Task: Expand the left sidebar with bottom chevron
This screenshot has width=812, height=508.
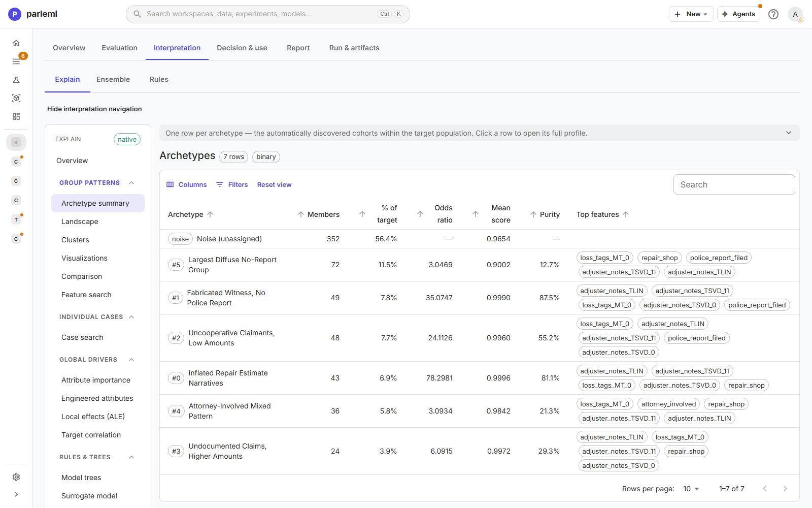Action: pos(16,494)
